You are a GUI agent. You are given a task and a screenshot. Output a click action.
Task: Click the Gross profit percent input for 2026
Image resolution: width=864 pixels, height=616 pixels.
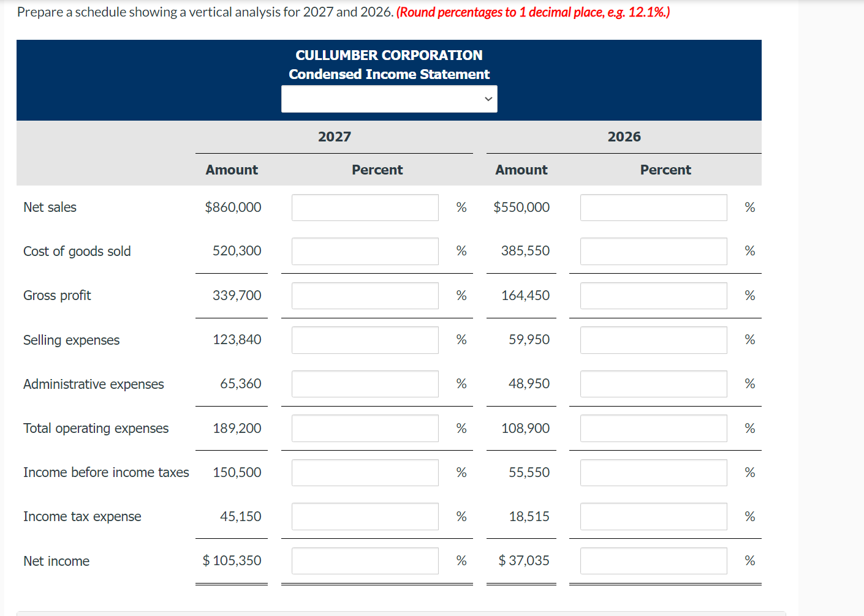tap(653, 295)
